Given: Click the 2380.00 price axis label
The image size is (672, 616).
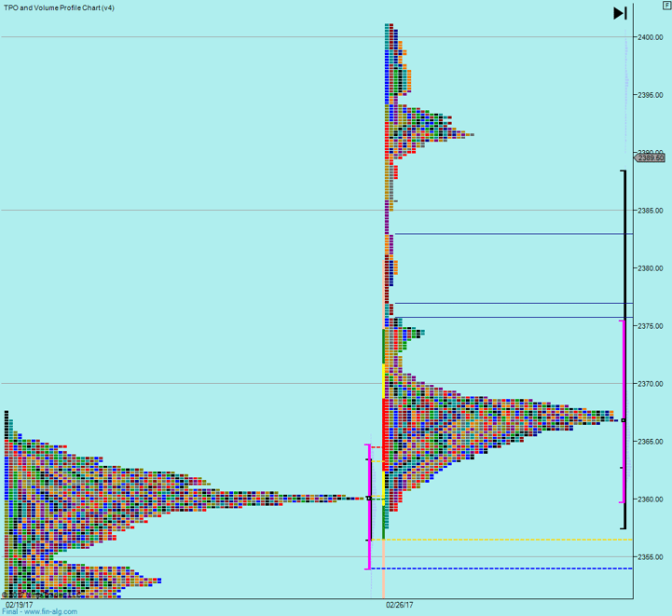Looking at the screenshot, I should tap(651, 268).
